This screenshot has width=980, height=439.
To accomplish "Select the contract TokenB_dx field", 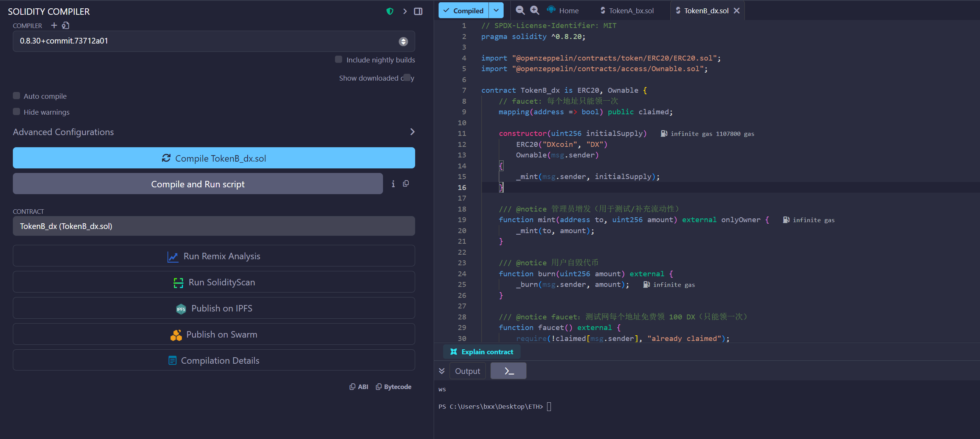I will click(x=214, y=226).
